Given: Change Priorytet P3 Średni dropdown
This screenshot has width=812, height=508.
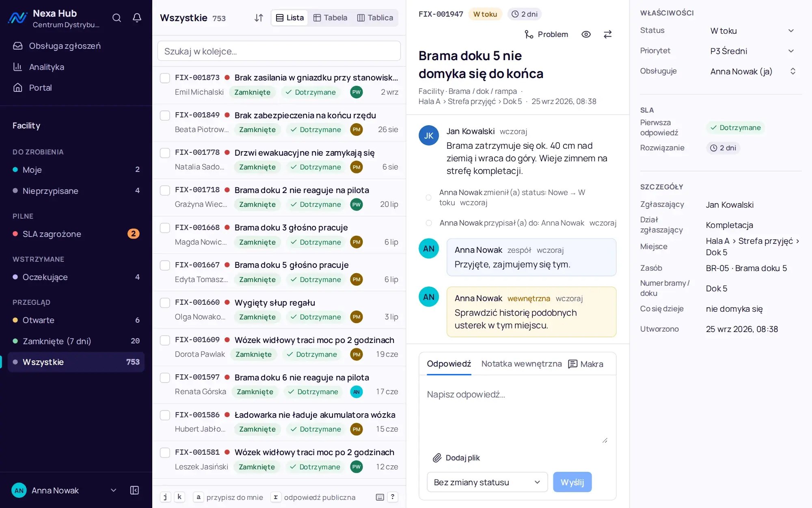Looking at the screenshot, I should tap(753, 51).
